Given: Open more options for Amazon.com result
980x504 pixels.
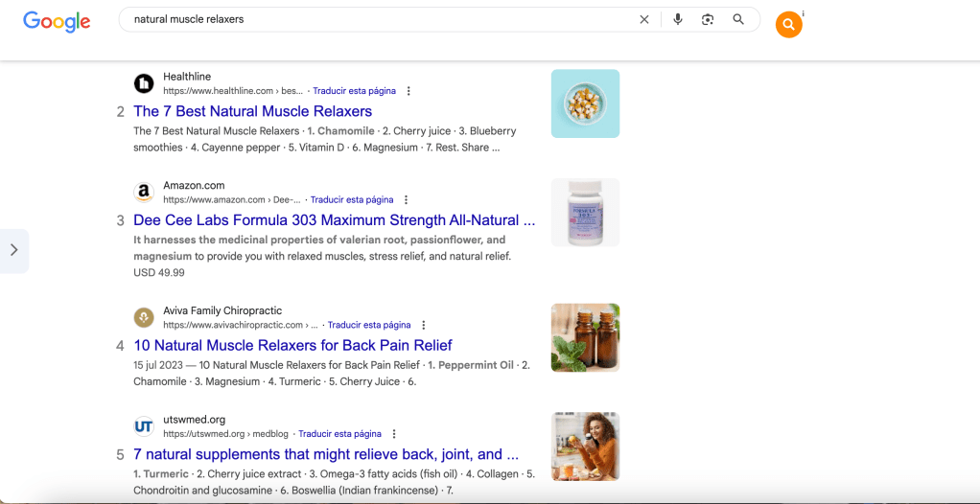Looking at the screenshot, I should click(406, 200).
